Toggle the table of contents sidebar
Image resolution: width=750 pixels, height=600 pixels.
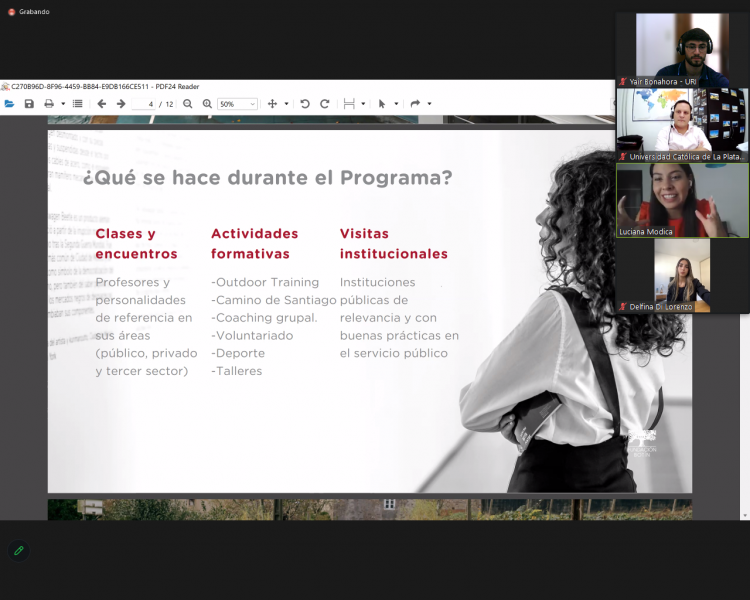pyautogui.click(x=78, y=104)
